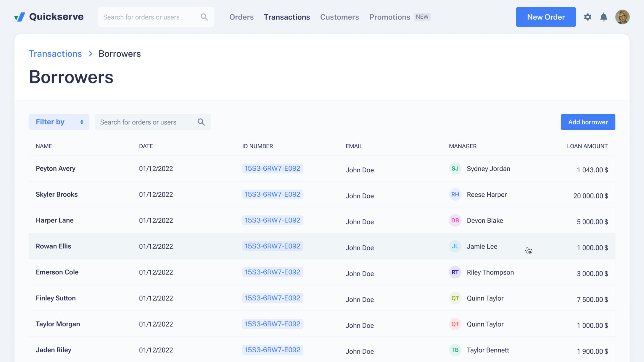The image size is (644, 362).
Task: Click the user profile avatar
Action: tap(622, 17)
